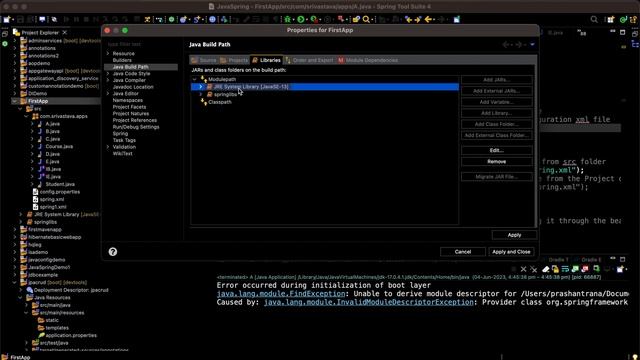
Task: Select Task Tags in properties list
Action: tap(124, 140)
